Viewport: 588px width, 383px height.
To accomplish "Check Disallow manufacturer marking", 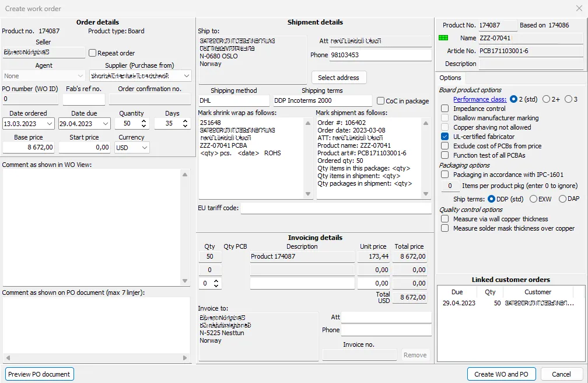I will [446, 117].
